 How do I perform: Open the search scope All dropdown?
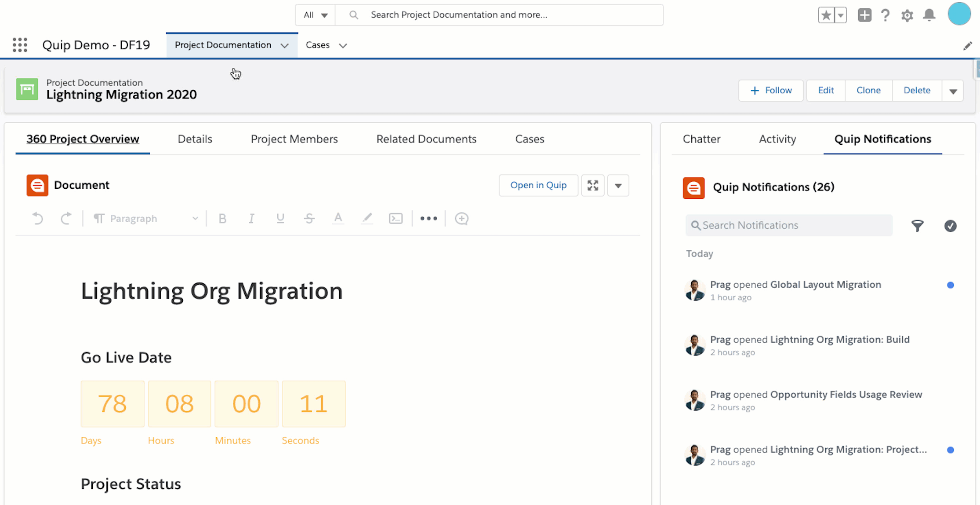click(315, 15)
